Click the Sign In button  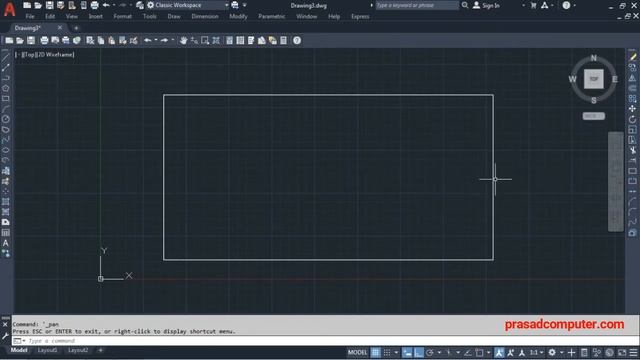tap(486, 5)
